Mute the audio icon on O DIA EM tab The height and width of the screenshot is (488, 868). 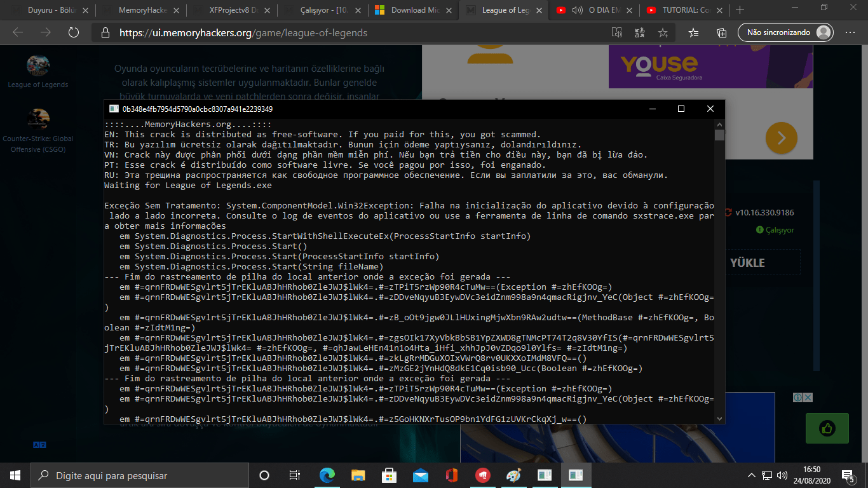coord(578,10)
